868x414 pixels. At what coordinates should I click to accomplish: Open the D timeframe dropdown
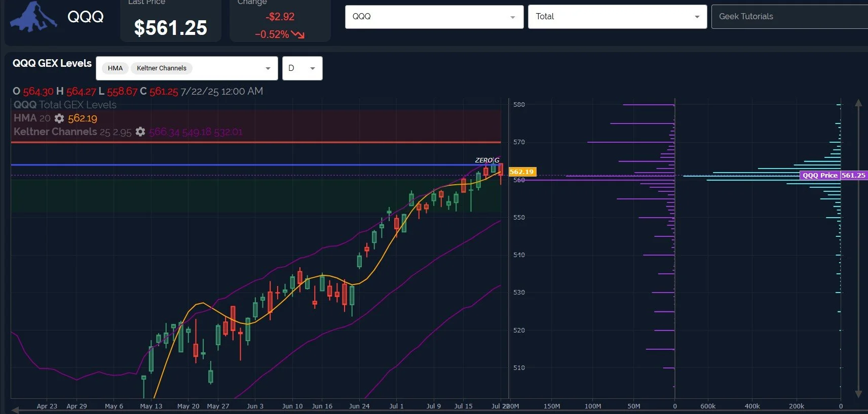pos(302,68)
